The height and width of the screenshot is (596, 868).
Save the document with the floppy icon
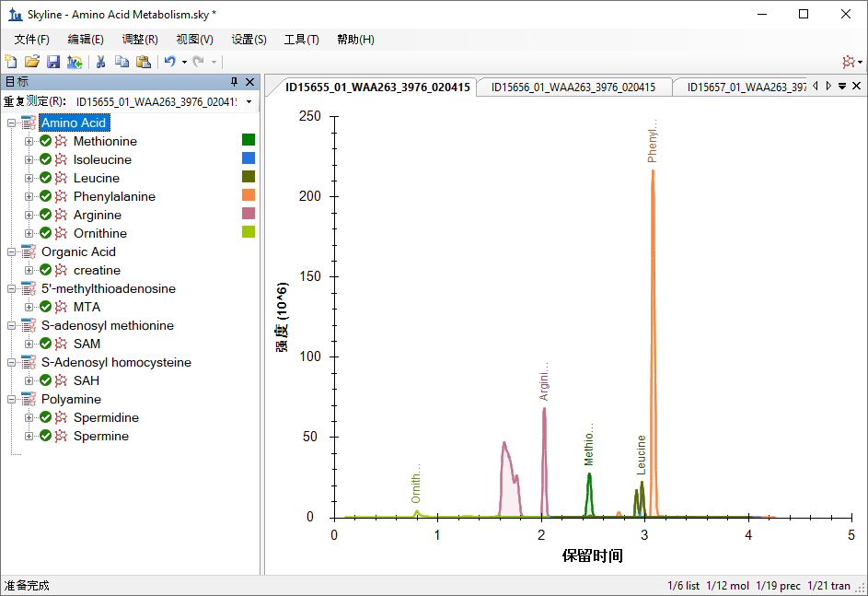pyautogui.click(x=53, y=62)
